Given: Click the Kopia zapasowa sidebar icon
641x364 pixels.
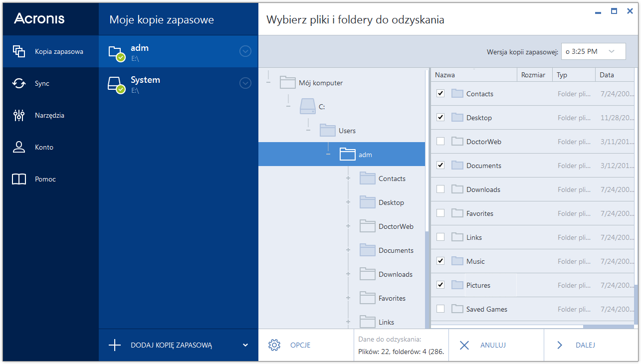Looking at the screenshot, I should (x=19, y=51).
